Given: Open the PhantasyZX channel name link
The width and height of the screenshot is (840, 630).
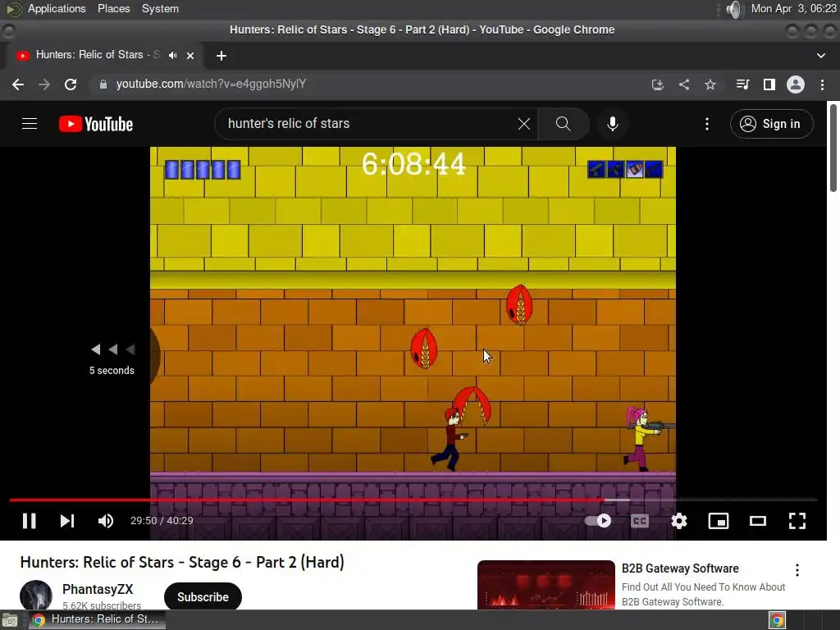Looking at the screenshot, I should click(98, 589).
